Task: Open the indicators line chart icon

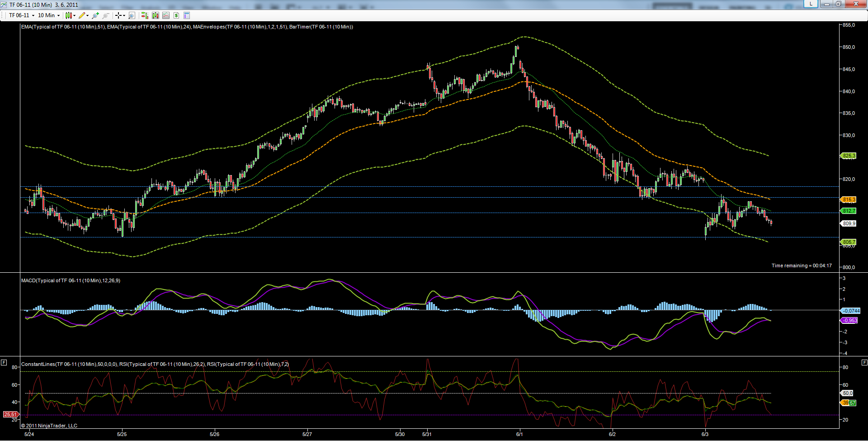Action: click(166, 15)
